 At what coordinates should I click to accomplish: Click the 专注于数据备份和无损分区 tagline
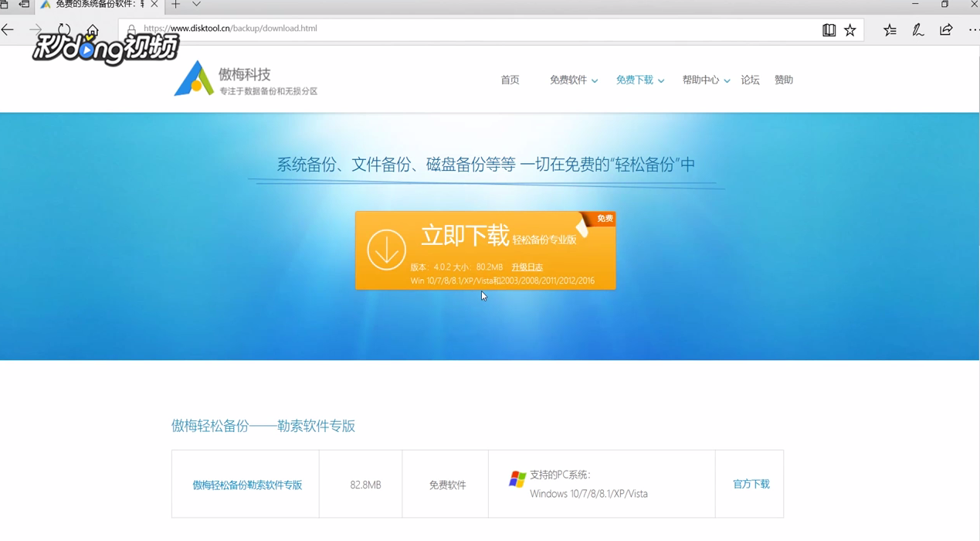pos(268,91)
